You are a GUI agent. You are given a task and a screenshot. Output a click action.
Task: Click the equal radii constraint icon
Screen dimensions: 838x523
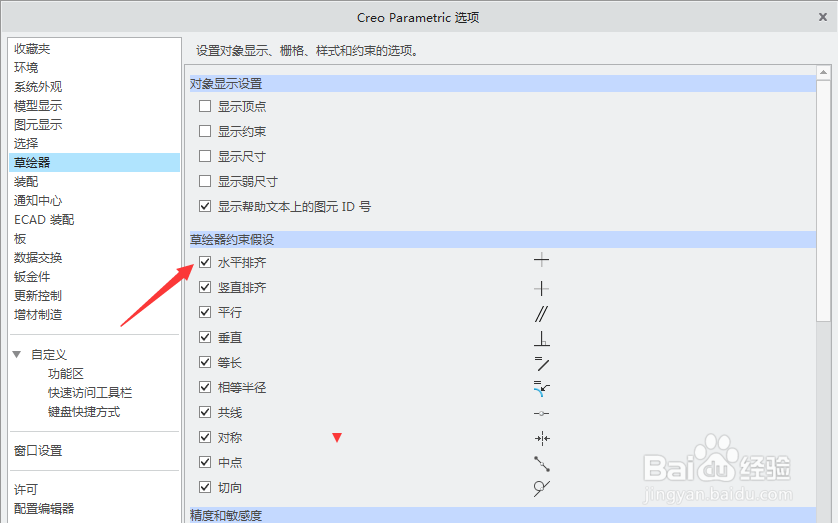point(542,388)
